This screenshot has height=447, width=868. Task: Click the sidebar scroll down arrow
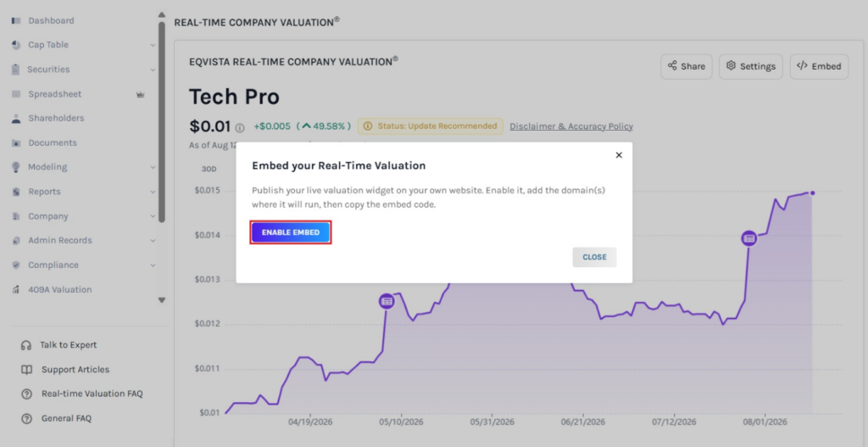point(162,300)
